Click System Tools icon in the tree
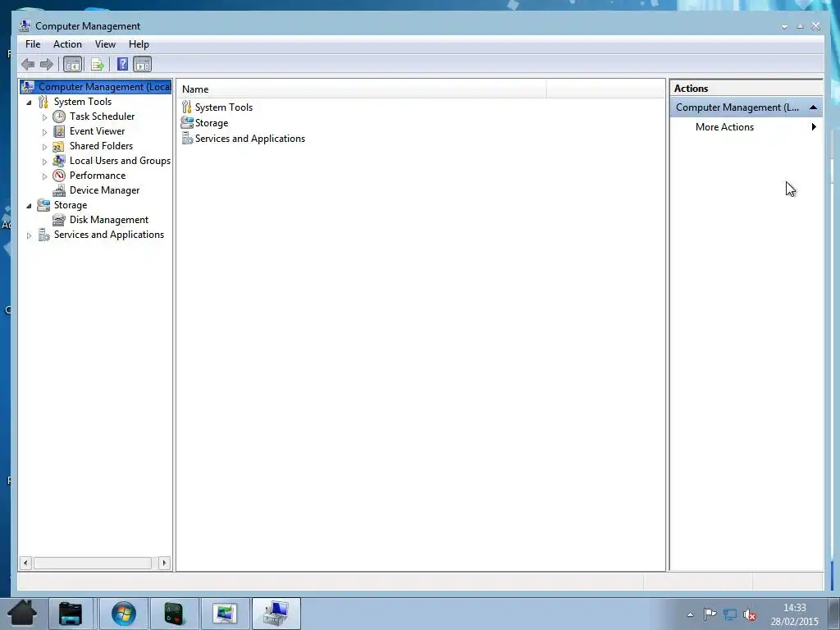The image size is (840, 630). (x=43, y=102)
